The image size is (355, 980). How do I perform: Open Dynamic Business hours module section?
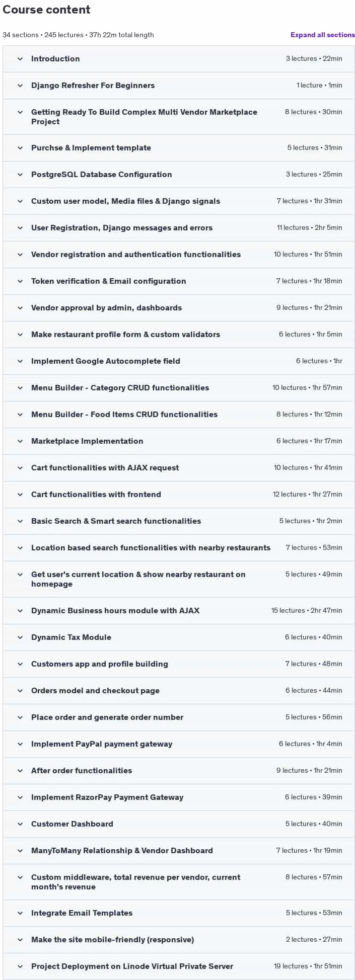point(179,611)
